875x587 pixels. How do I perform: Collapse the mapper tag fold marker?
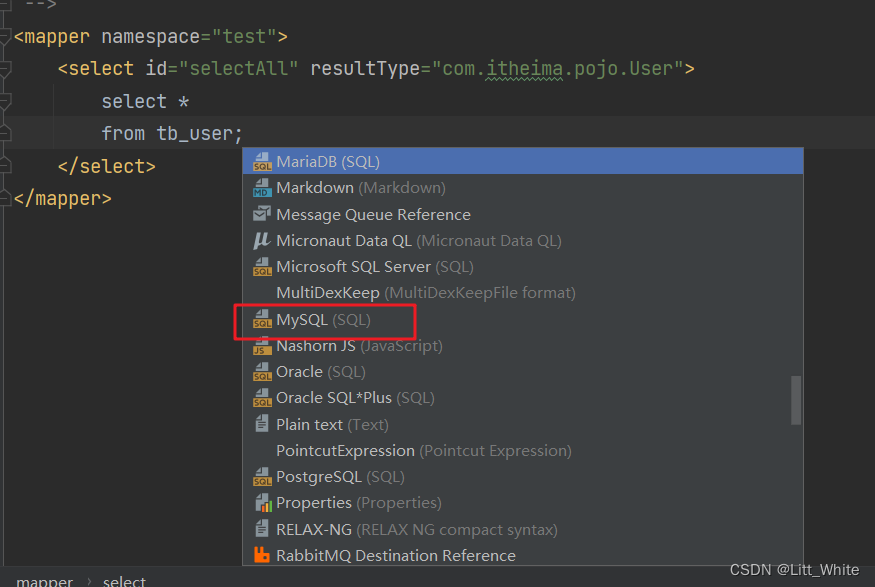tap(5, 37)
